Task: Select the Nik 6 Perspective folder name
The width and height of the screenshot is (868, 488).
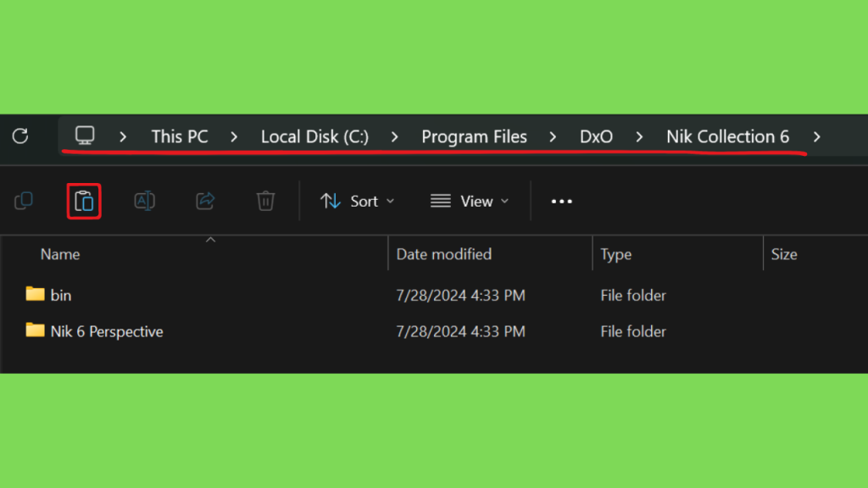Action: point(107,331)
